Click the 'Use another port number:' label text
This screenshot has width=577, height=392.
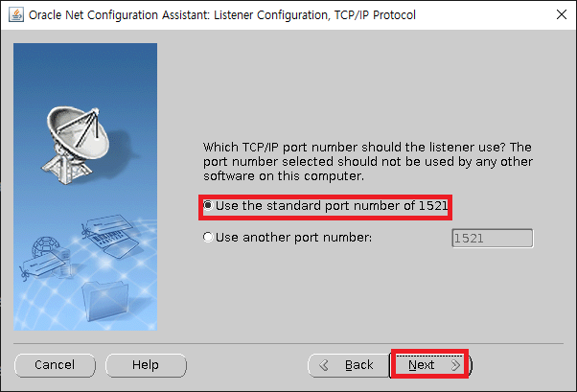pyautogui.click(x=293, y=238)
